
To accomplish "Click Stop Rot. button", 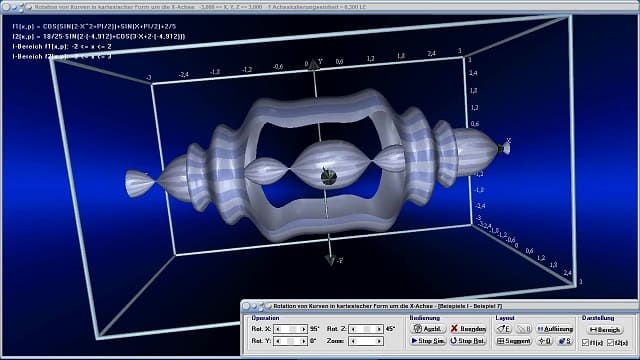I will [468, 341].
